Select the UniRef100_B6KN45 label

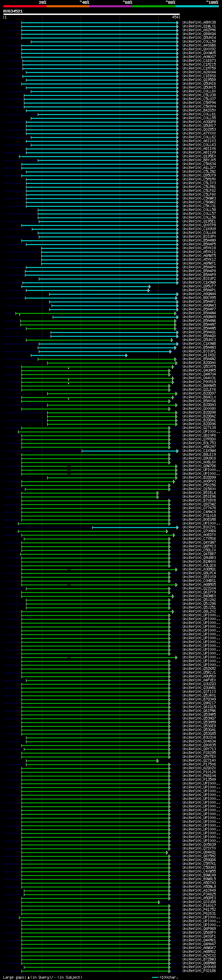199,386
